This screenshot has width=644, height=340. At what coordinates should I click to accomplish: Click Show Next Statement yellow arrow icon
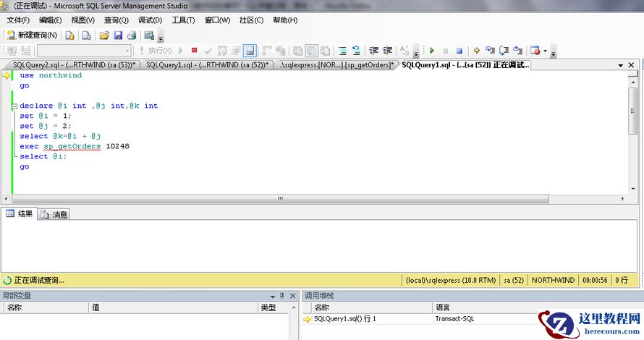(x=476, y=51)
